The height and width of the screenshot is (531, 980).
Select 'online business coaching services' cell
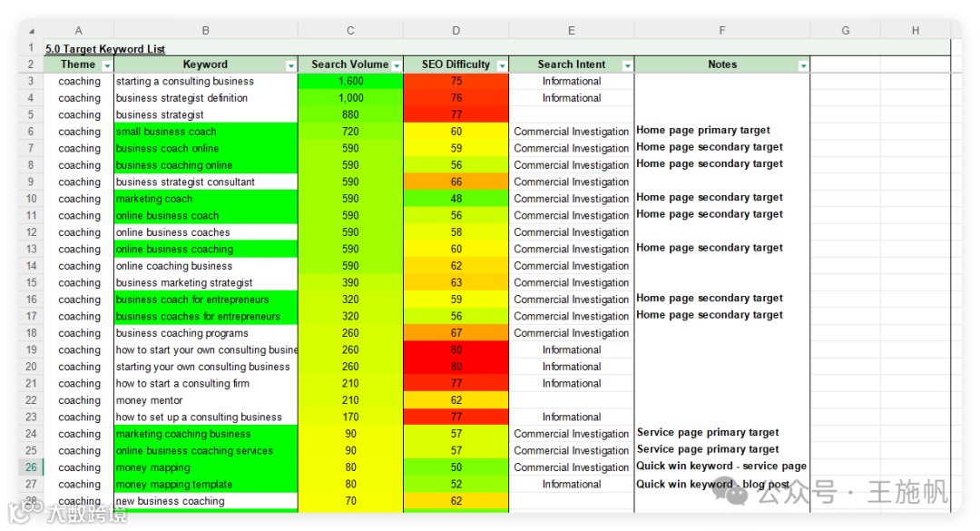(206, 451)
